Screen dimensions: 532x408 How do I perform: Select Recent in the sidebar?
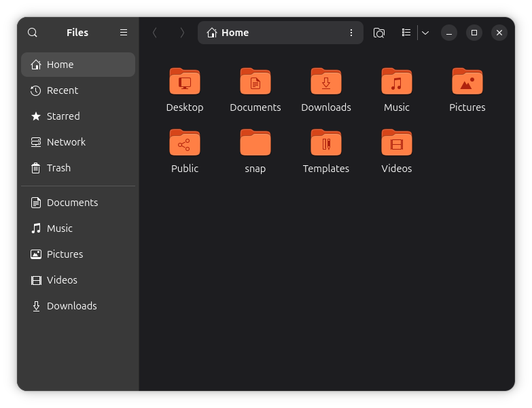coord(78,90)
